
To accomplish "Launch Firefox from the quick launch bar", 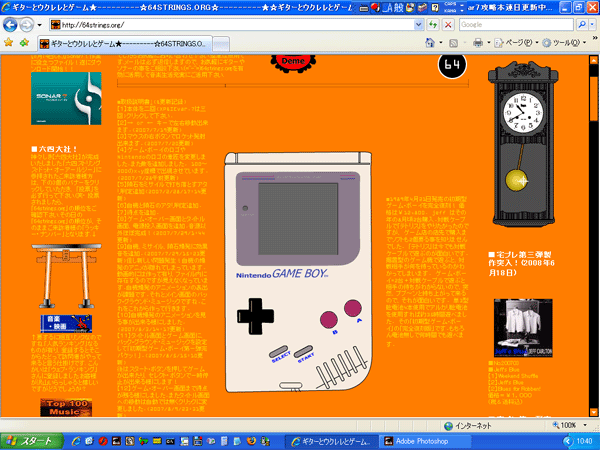I will pos(251,441).
